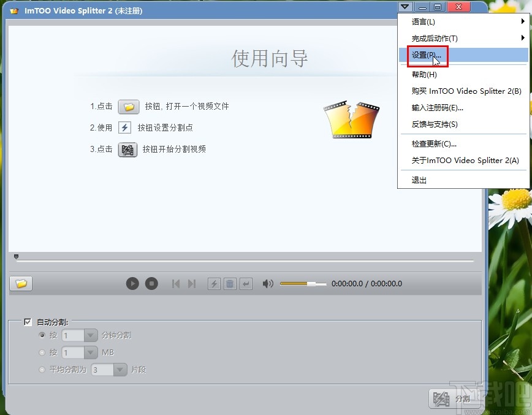Image resolution: width=532 pixels, height=415 pixels.
Task: Click the split film logo image
Action: click(352, 119)
